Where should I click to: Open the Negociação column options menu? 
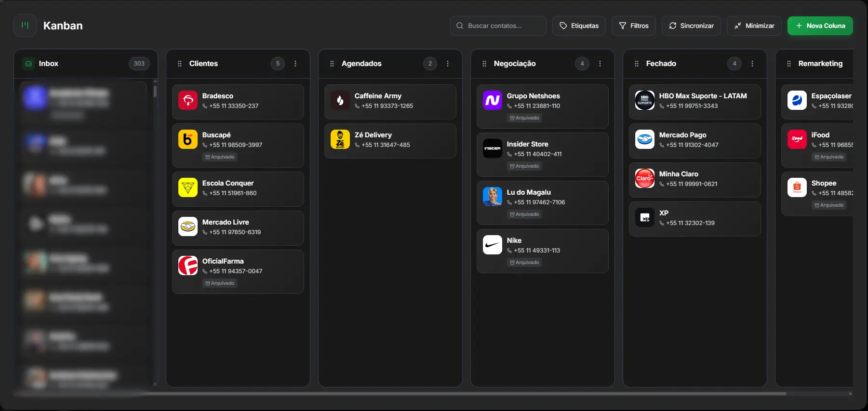point(600,64)
